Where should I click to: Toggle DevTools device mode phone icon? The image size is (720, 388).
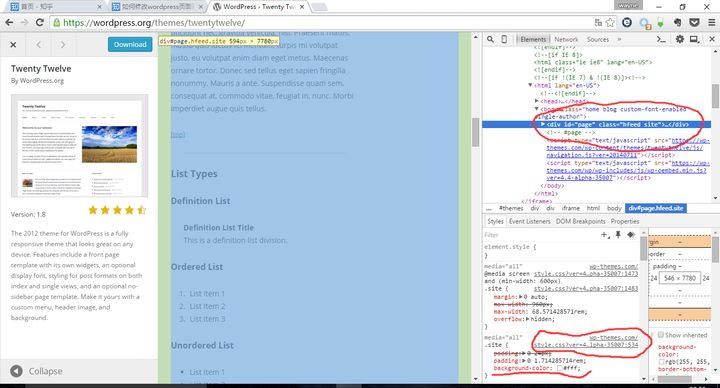504,39
